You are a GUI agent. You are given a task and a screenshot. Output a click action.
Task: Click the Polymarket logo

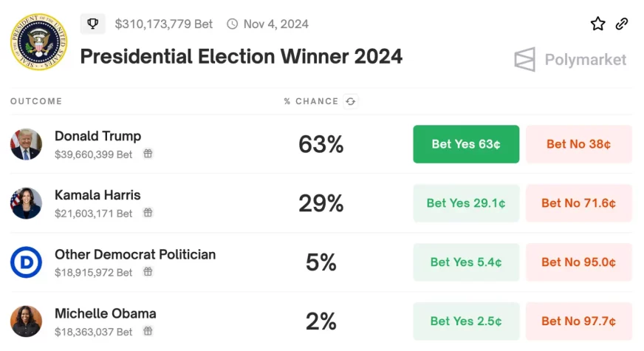(570, 60)
